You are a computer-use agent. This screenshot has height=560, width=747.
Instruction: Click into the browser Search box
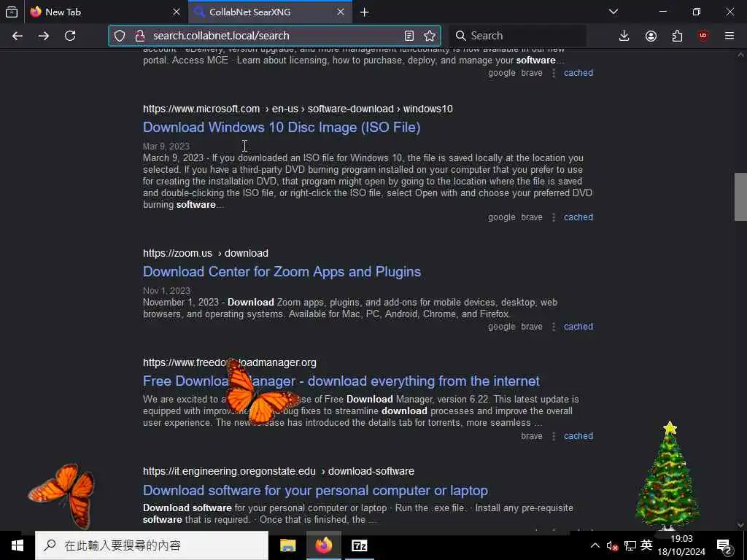click(518, 36)
